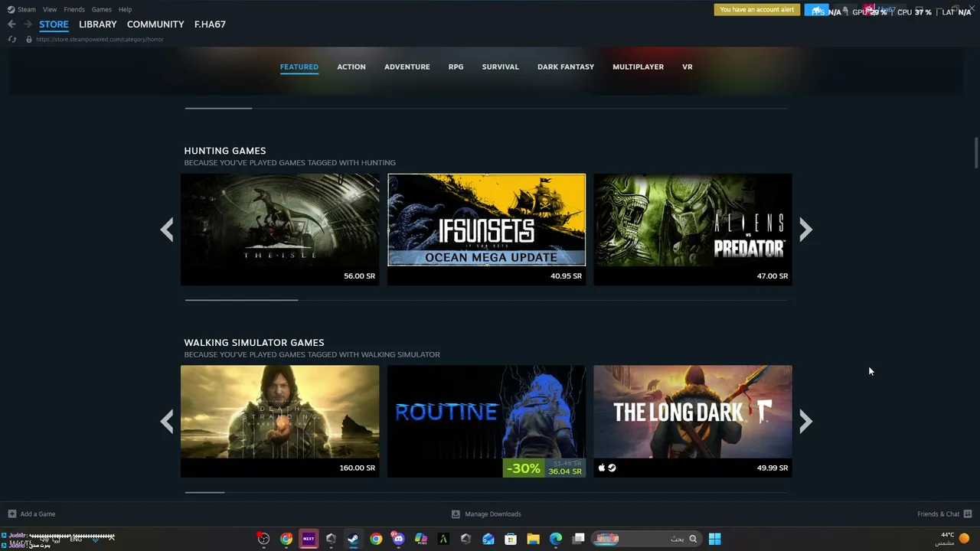Select the ACTION category tab
980x551 pixels.
351,67
